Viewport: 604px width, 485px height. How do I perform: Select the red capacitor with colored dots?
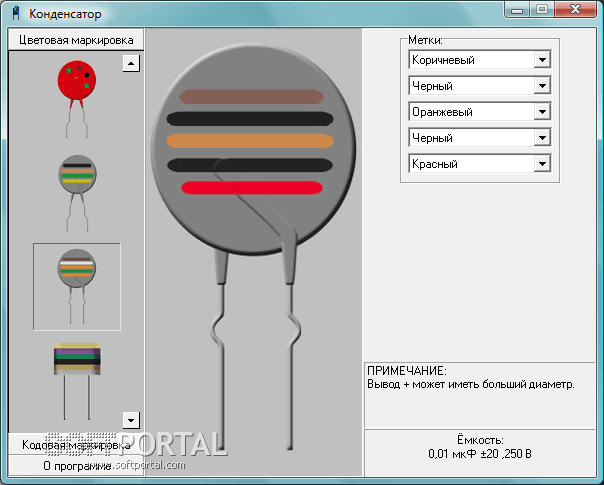click(x=77, y=99)
